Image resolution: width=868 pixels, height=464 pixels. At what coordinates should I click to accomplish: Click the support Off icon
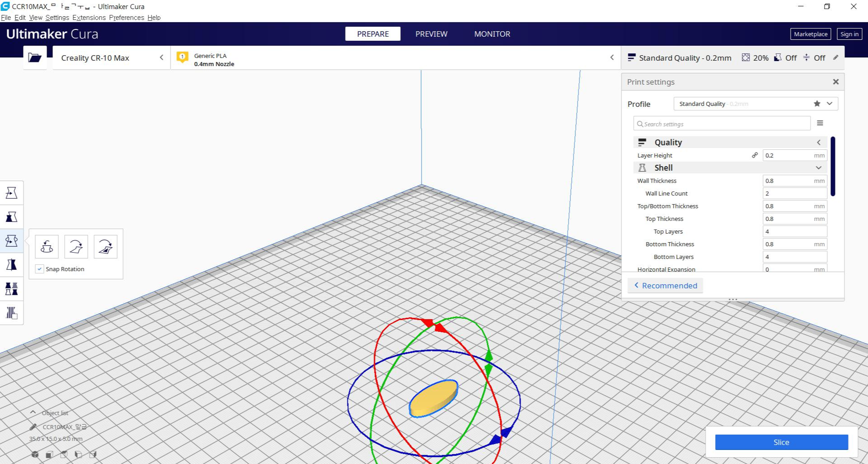[x=778, y=57]
